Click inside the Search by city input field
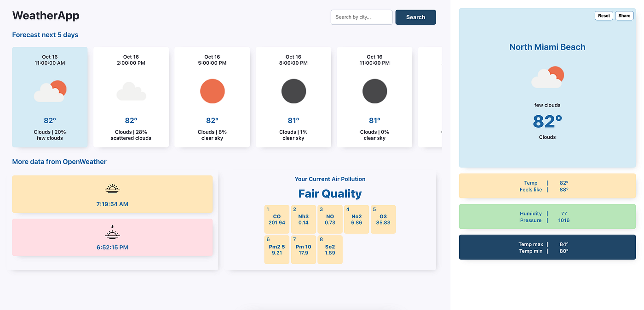 (361, 17)
